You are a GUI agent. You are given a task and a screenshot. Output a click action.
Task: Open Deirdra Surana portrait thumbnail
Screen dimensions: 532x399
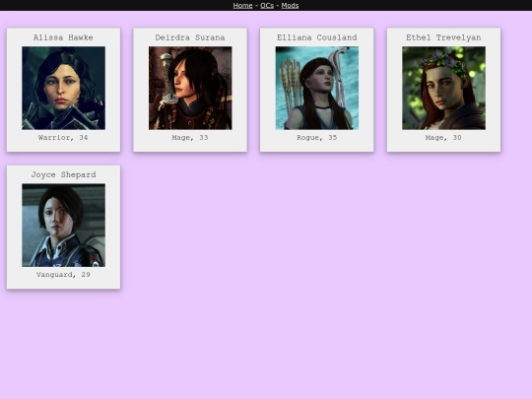tap(190, 89)
